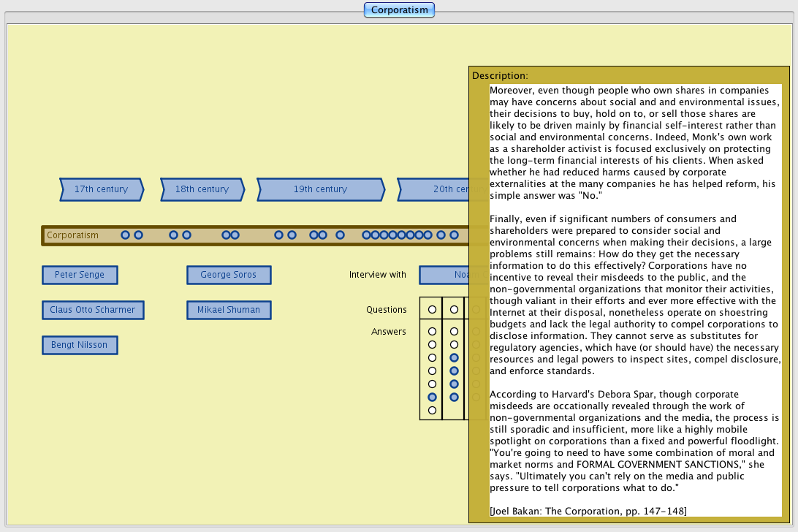The width and height of the screenshot is (798, 532).
Task: Select the isolated single marker on Corporatism timeline
Action: (x=340, y=235)
